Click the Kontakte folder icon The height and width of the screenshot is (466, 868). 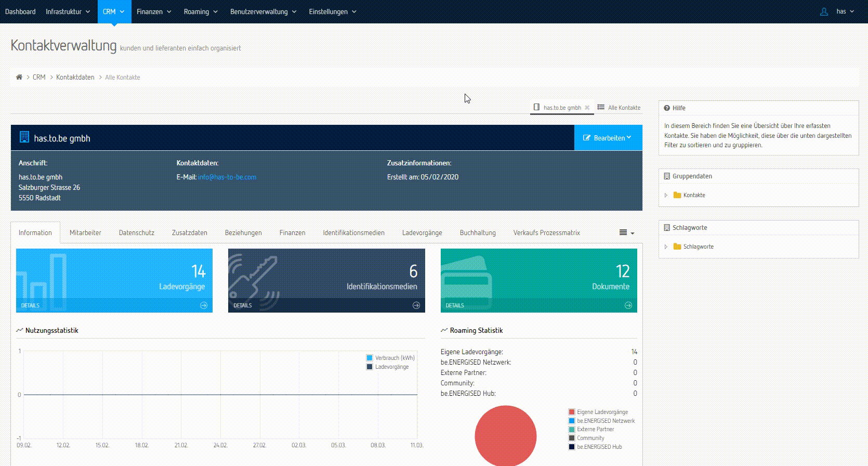677,195
